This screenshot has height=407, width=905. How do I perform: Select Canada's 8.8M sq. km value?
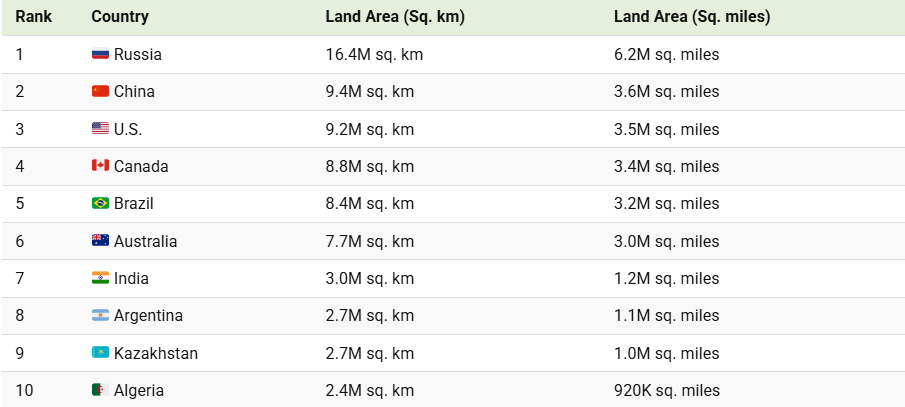[370, 166]
